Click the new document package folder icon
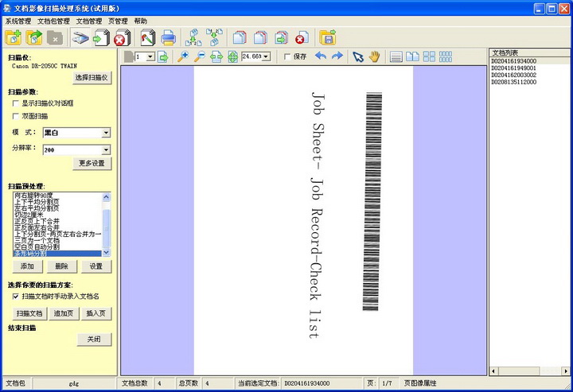Image resolution: width=573 pixels, height=392 pixels. [14, 37]
